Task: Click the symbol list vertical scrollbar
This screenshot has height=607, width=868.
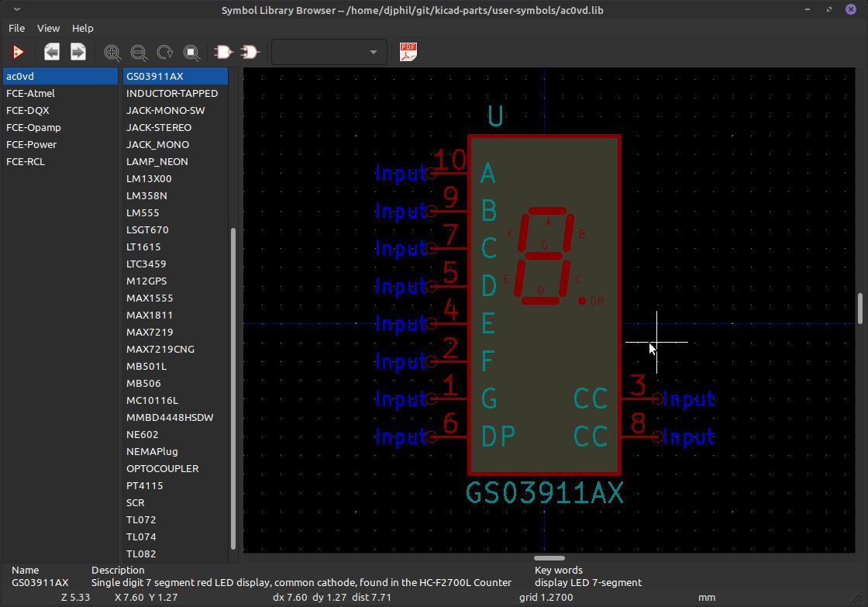Action: click(233, 388)
